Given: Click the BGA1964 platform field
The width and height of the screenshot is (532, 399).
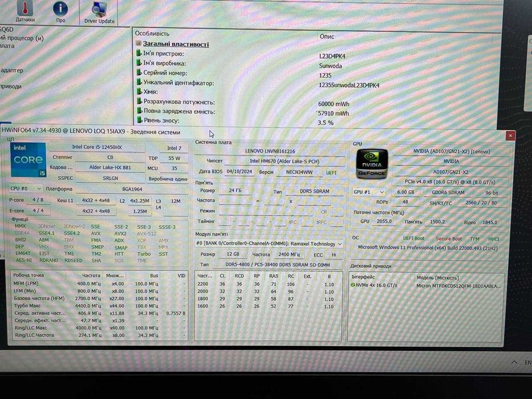Looking at the screenshot, I should pos(132,189).
